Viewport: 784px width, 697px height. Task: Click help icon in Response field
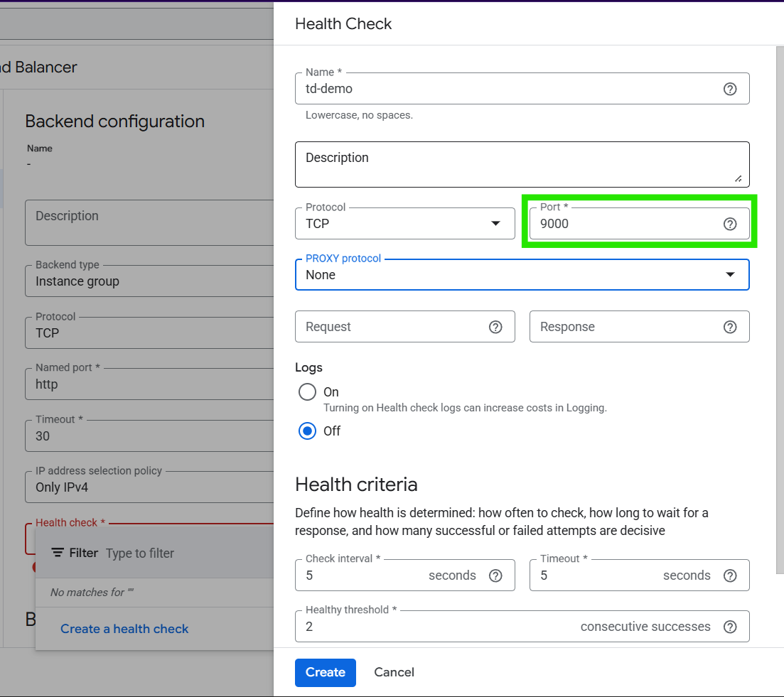729,327
